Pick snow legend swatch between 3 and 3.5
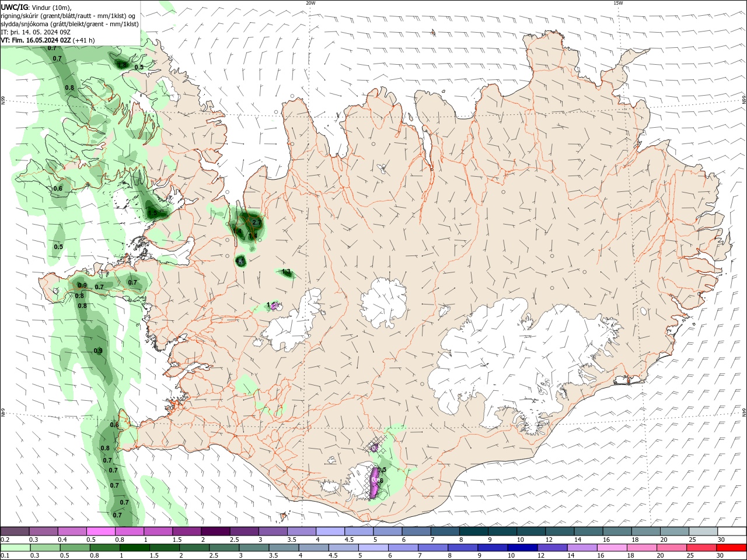The width and height of the screenshot is (747, 560). 273,531
